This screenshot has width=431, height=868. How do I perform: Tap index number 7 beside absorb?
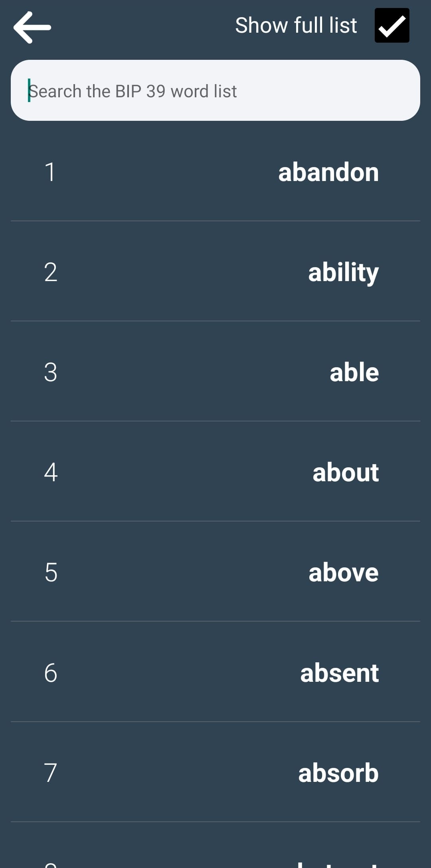click(51, 773)
